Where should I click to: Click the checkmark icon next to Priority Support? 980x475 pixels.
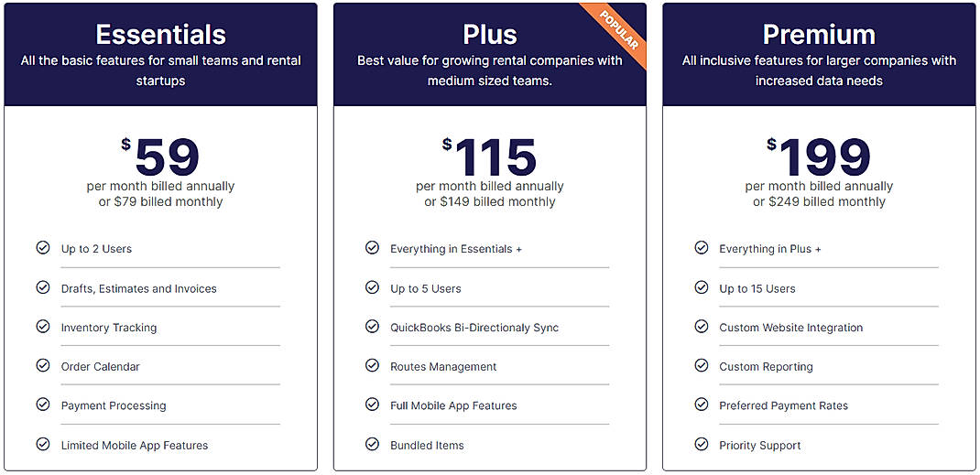[x=702, y=445]
